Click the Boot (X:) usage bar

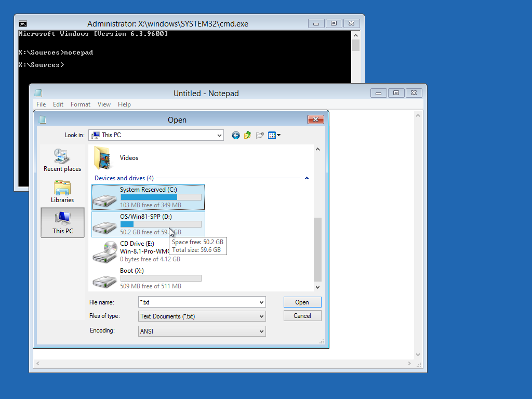(x=161, y=278)
